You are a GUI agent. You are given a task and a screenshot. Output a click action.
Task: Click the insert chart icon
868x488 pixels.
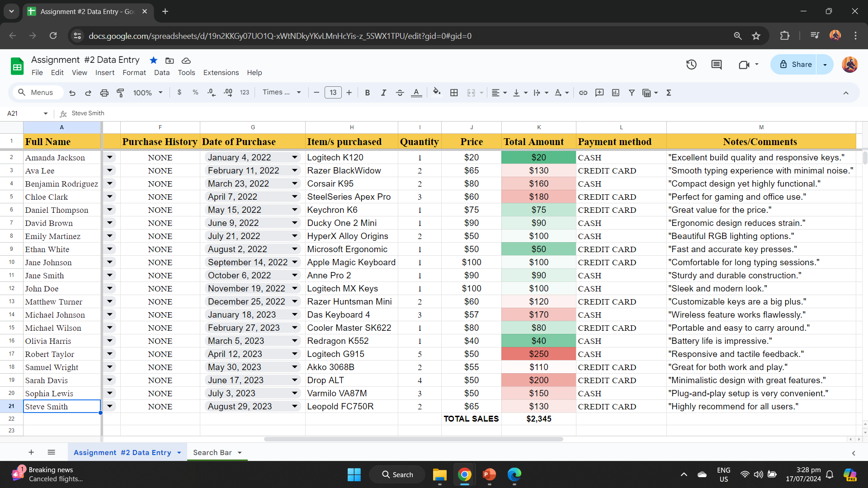tap(615, 93)
